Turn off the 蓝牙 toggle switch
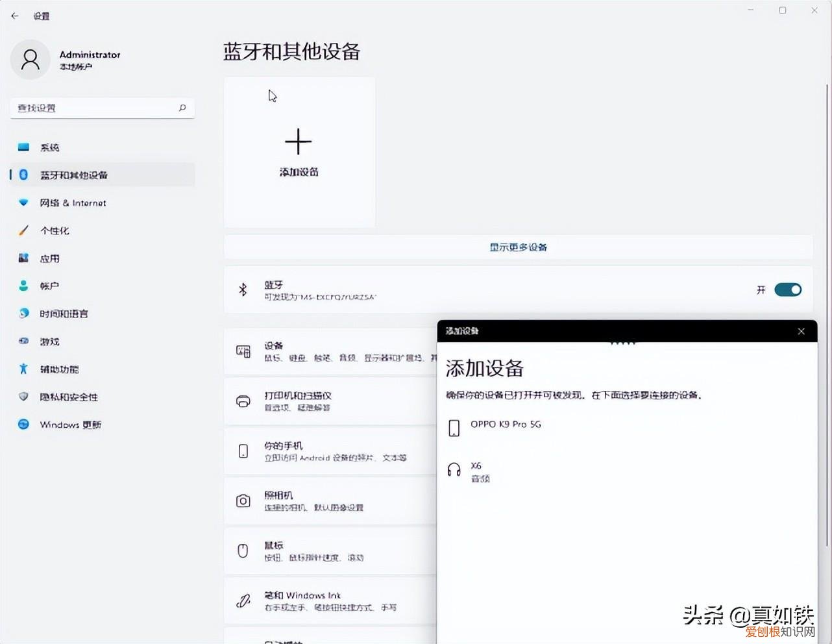The image size is (832, 644). click(788, 290)
